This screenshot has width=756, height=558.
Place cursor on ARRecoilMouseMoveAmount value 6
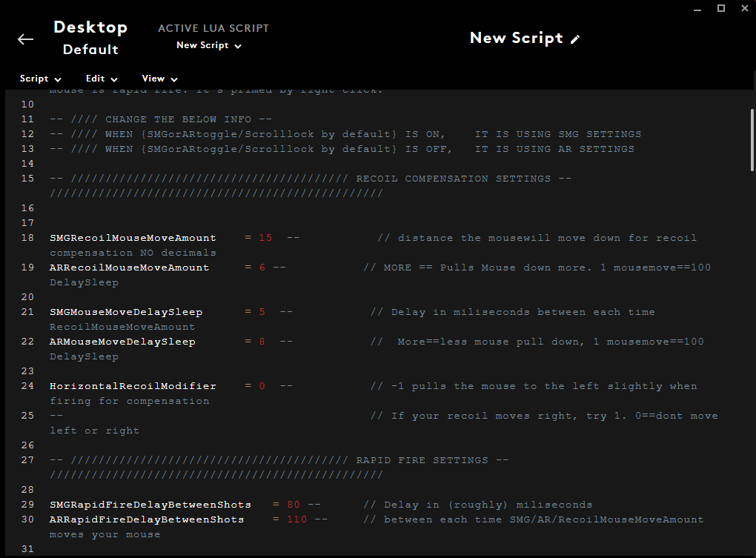click(262, 268)
